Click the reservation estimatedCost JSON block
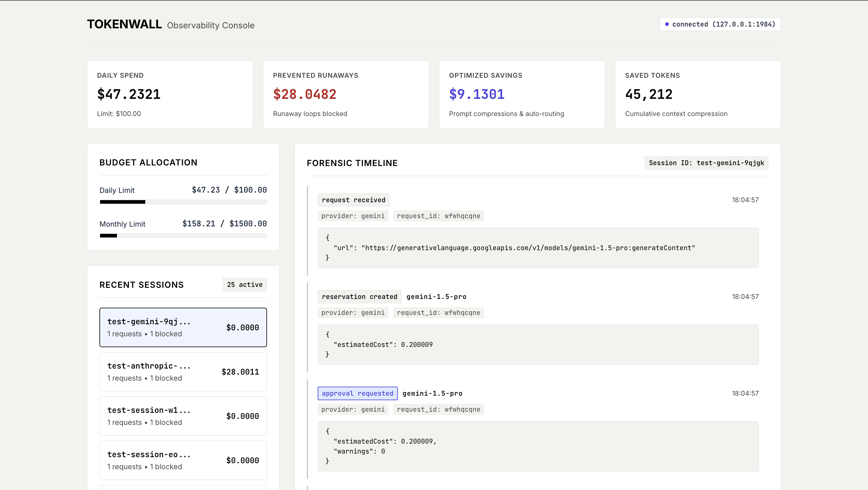The width and height of the screenshot is (868, 490). click(538, 345)
